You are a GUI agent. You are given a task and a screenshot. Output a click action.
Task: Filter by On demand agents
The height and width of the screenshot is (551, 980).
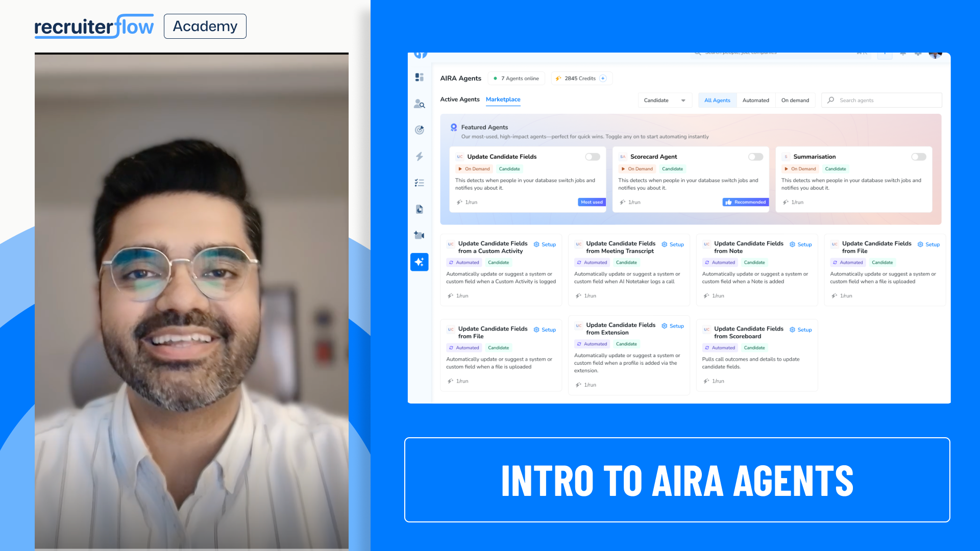tap(795, 101)
